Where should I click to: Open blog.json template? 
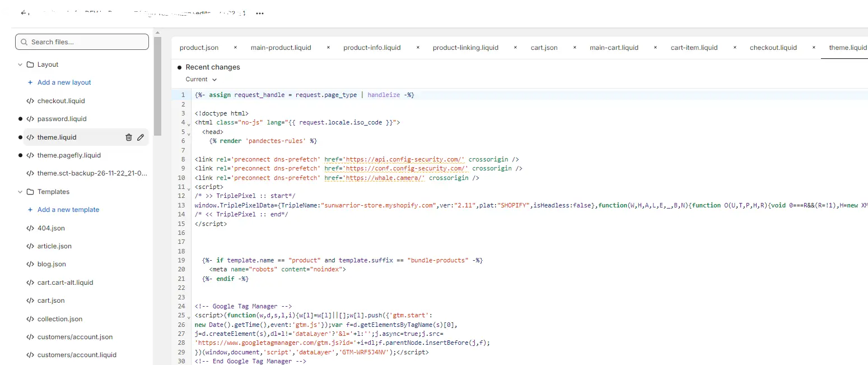[52, 264]
